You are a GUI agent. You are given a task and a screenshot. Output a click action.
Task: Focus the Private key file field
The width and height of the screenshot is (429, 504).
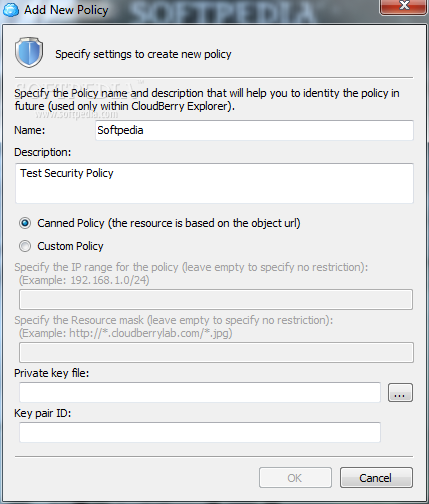click(200, 392)
